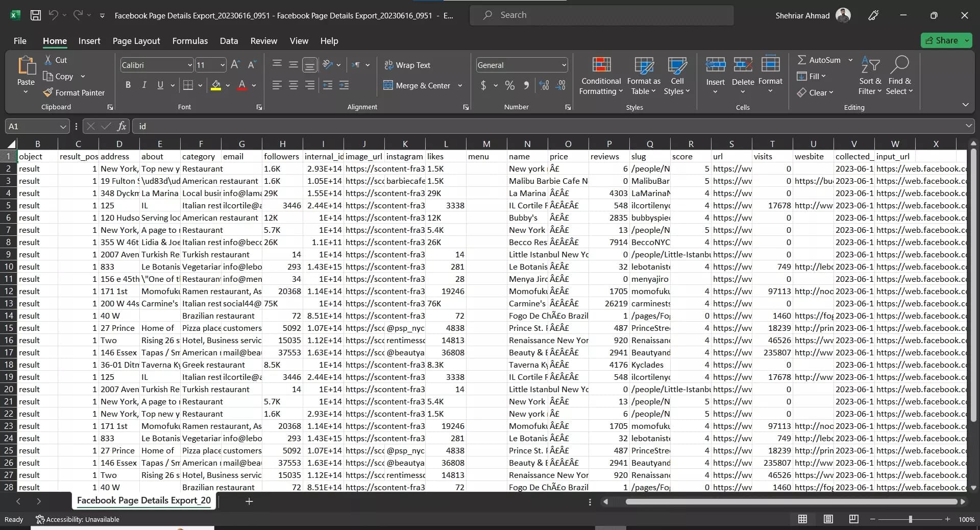Click the zoom slider handle
Viewport: 980px width, 530px height.
pos(911,519)
